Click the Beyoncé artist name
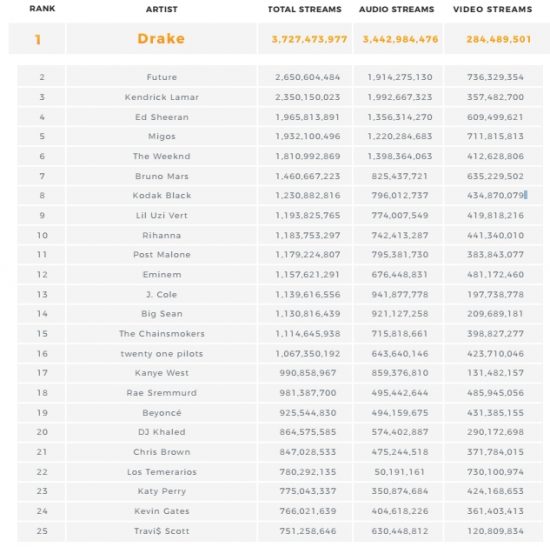This screenshot has width=550, height=547. coord(162,413)
